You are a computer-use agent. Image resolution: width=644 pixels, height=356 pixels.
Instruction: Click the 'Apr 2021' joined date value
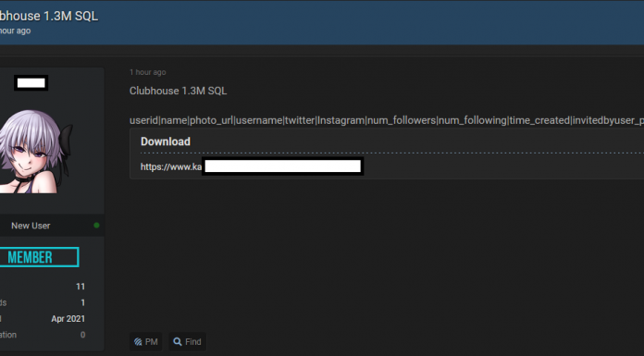[x=68, y=319]
